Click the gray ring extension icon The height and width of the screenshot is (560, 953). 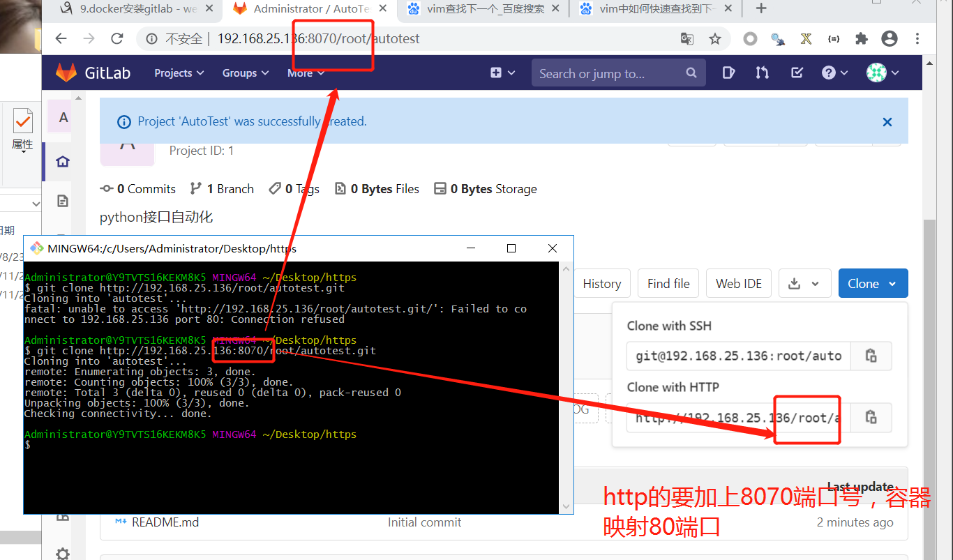(x=750, y=39)
